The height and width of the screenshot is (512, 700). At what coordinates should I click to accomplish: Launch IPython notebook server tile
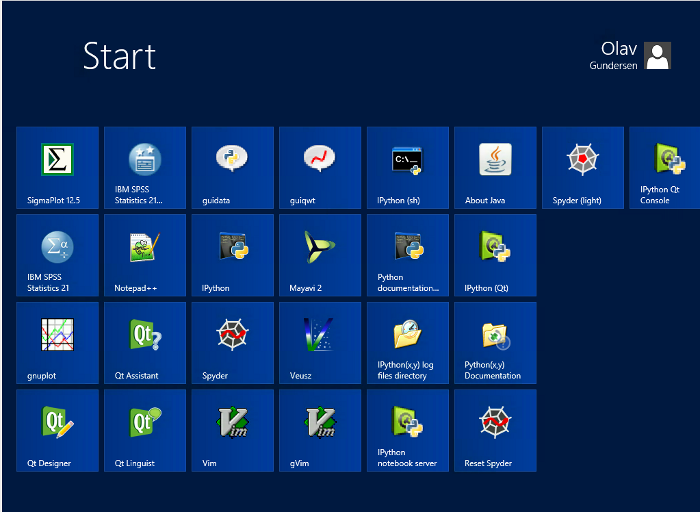click(408, 430)
